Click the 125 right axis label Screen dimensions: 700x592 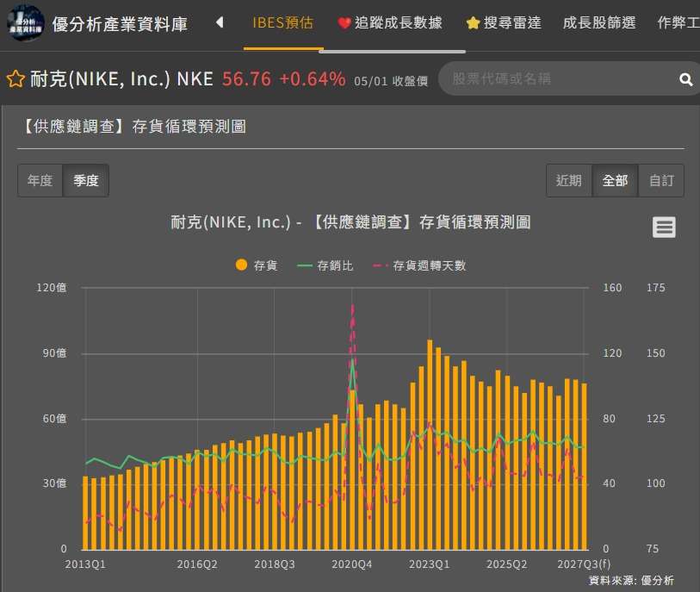click(x=656, y=419)
